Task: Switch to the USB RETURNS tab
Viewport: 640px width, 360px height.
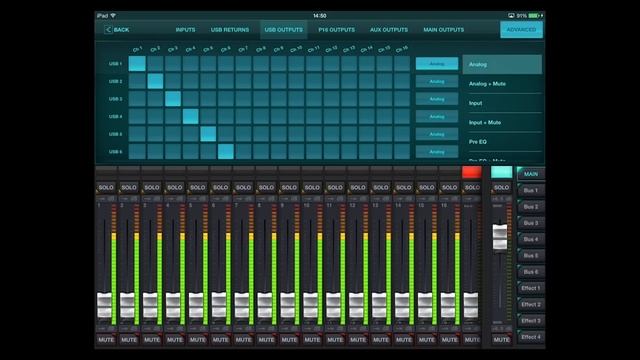Action: (230, 30)
